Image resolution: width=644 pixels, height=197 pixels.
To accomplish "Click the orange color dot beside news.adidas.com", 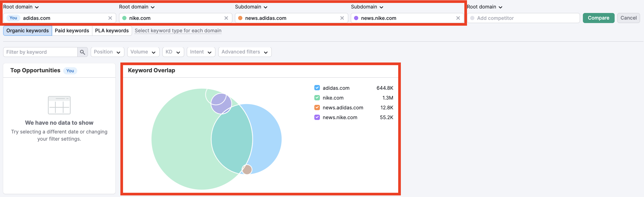I will point(240,18).
